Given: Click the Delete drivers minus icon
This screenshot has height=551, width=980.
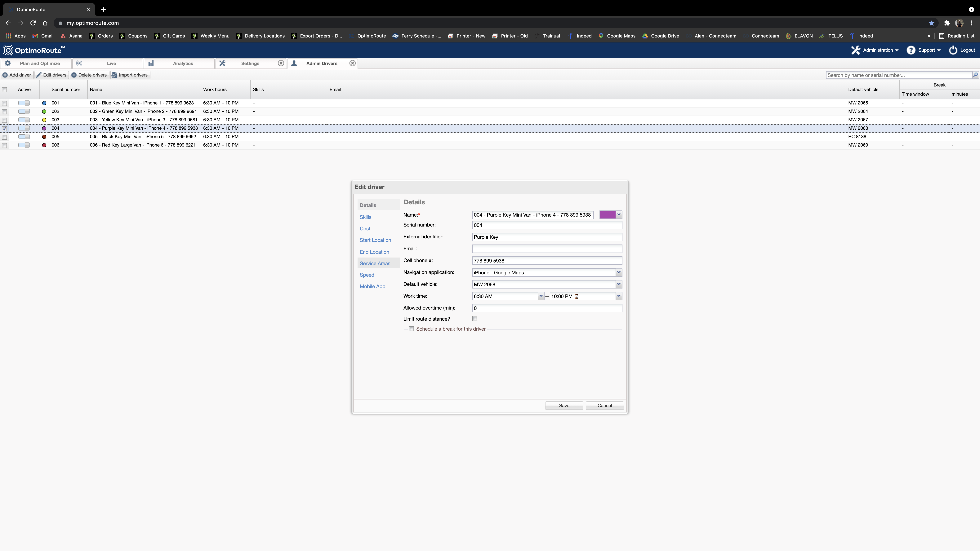Looking at the screenshot, I should (x=74, y=75).
